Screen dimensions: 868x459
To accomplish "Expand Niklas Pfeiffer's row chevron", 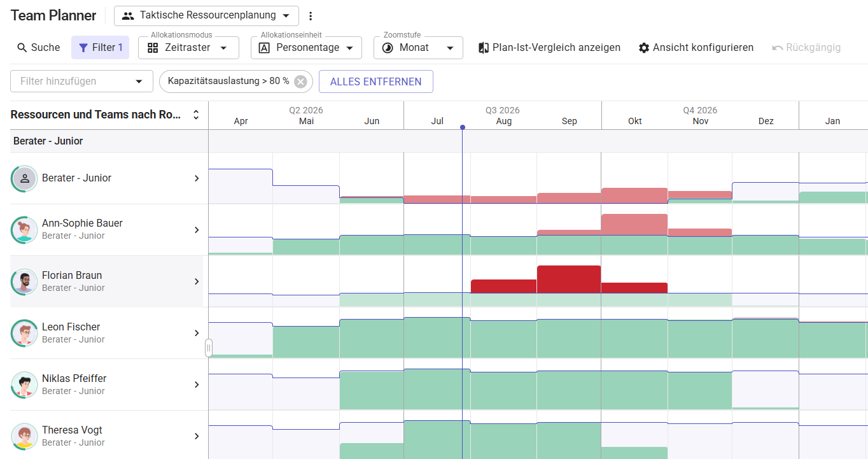I will 197,385.
